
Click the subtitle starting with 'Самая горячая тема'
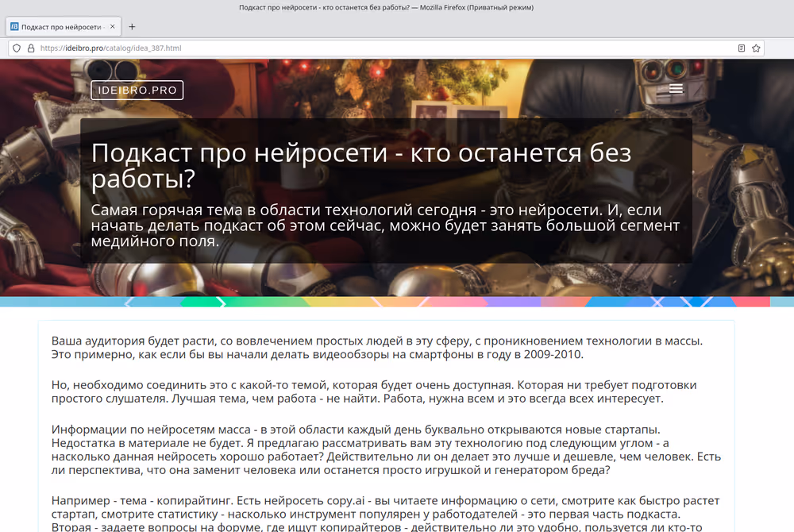(x=385, y=226)
